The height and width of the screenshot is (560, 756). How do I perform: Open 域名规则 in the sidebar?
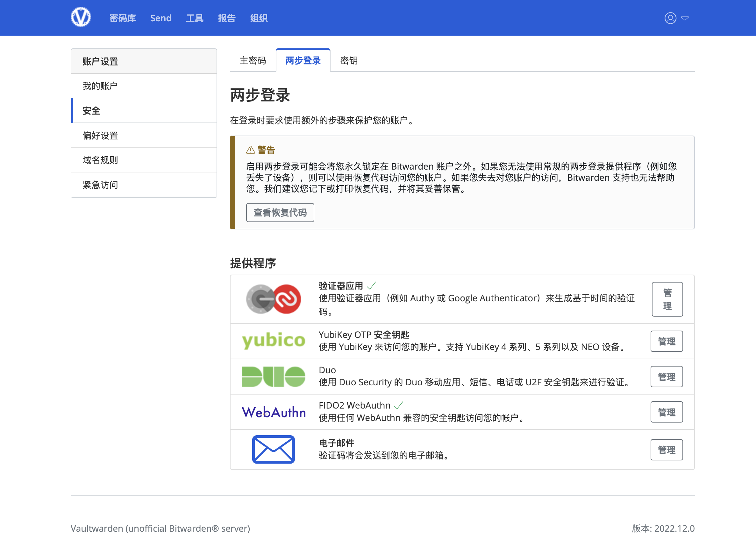point(144,160)
